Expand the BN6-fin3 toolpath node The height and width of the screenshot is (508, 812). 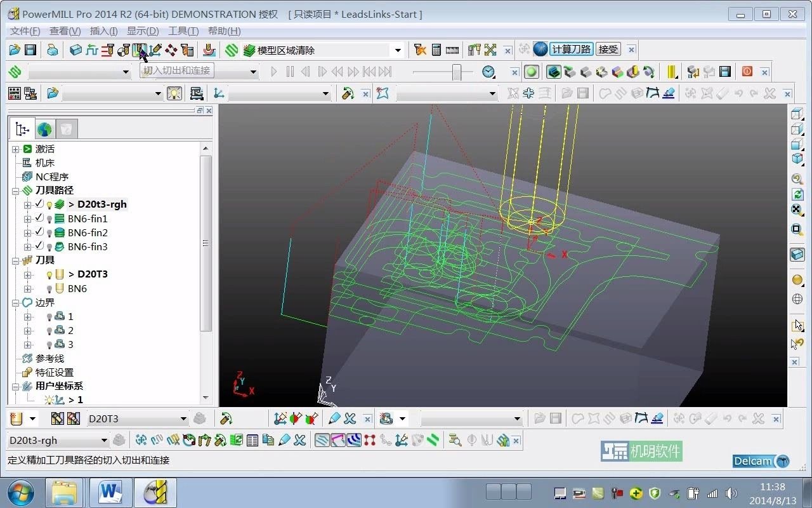(27, 247)
